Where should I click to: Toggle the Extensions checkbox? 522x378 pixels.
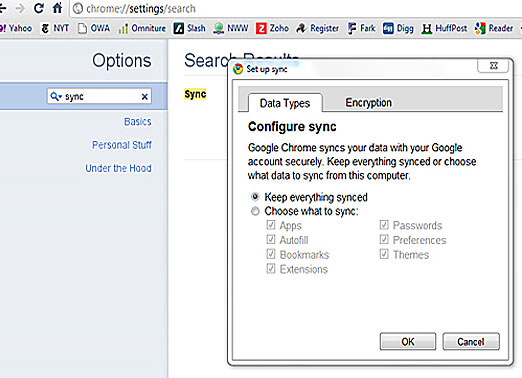(271, 268)
